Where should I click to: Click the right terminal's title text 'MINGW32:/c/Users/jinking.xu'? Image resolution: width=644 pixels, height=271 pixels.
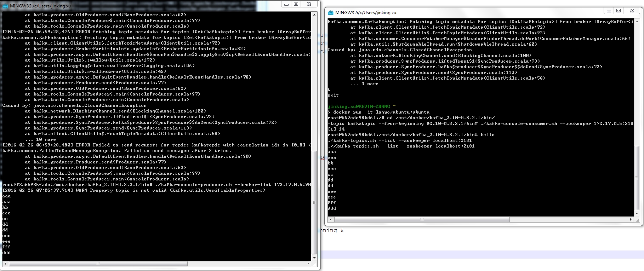[x=366, y=12]
